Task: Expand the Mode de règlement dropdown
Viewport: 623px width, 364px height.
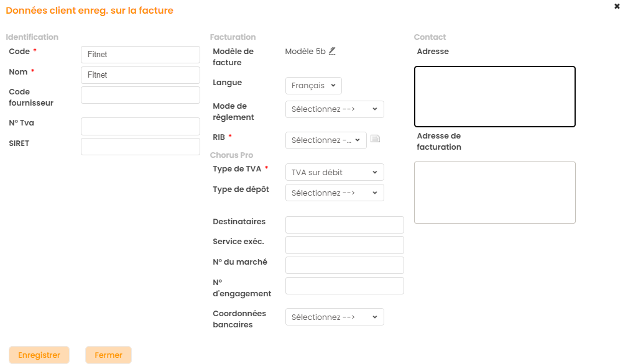Action: pos(335,109)
